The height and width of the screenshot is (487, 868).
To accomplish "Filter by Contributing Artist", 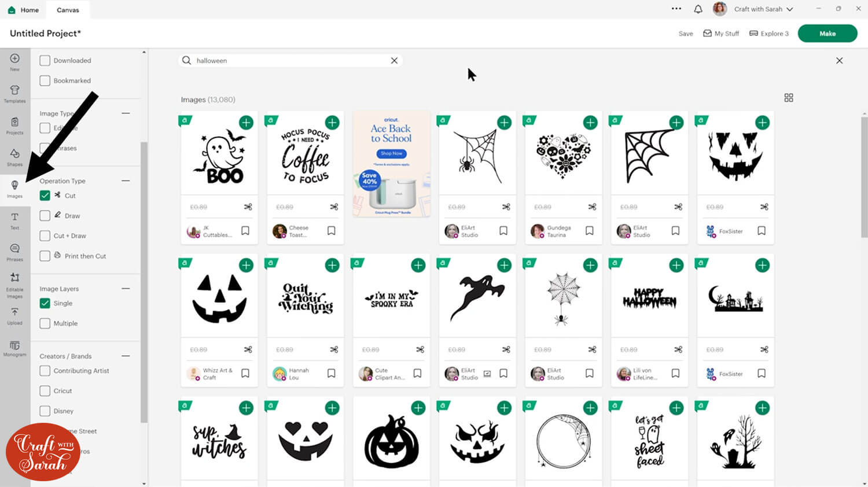I will point(45,371).
